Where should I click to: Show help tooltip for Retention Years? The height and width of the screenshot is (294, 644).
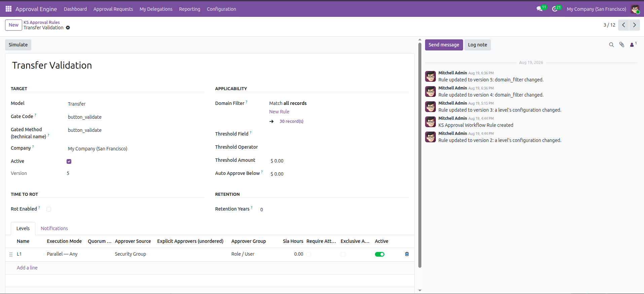pos(252,208)
